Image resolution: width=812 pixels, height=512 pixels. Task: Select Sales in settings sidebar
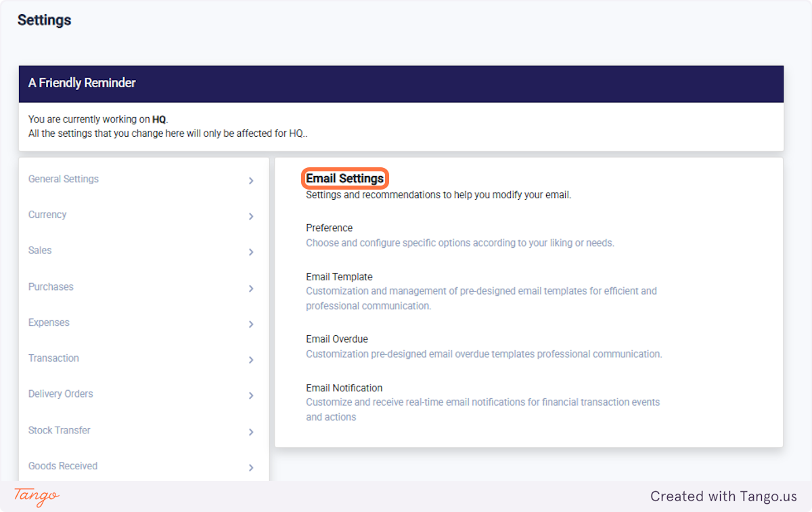40,251
